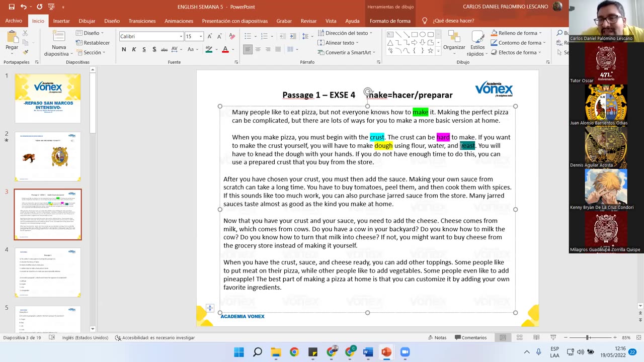Apply strikethrough with the abc icon
The width and height of the screenshot is (644, 362).
pos(164,49)
